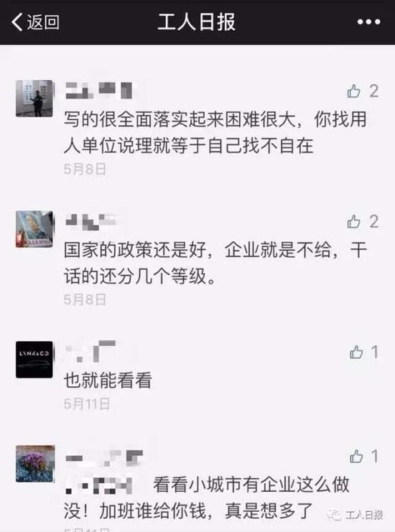Like the comment about 小城市有企业
The width and height of the screenshot is (395, 532).
tap(356, 457)
